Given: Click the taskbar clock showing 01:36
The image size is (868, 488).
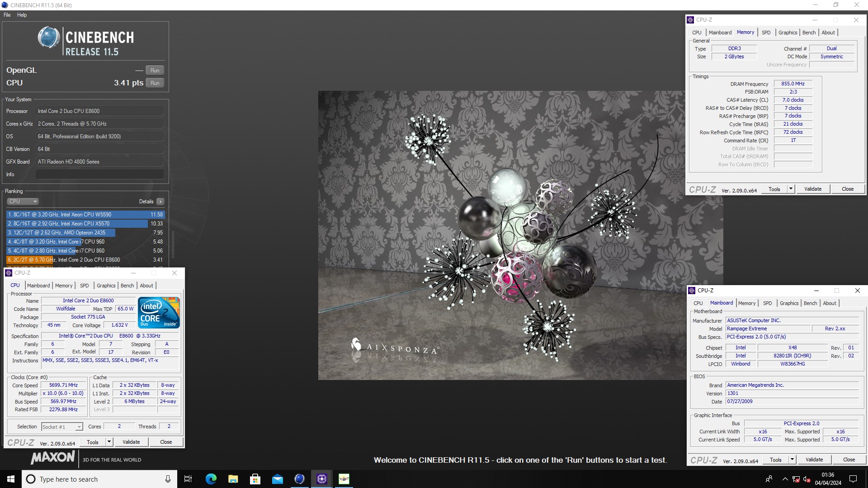Looking at the screenshot, I should pos(828,479).
